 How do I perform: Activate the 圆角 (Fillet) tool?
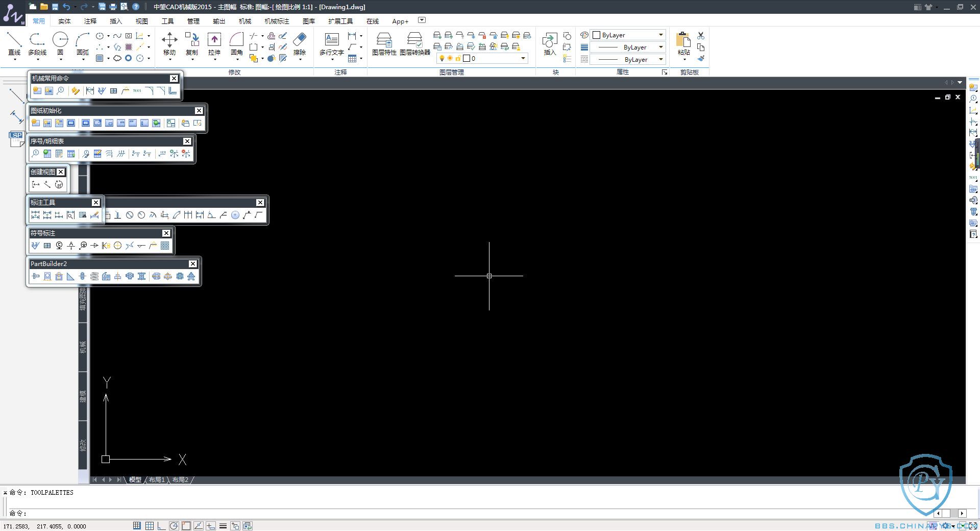(x=236, y=43)
